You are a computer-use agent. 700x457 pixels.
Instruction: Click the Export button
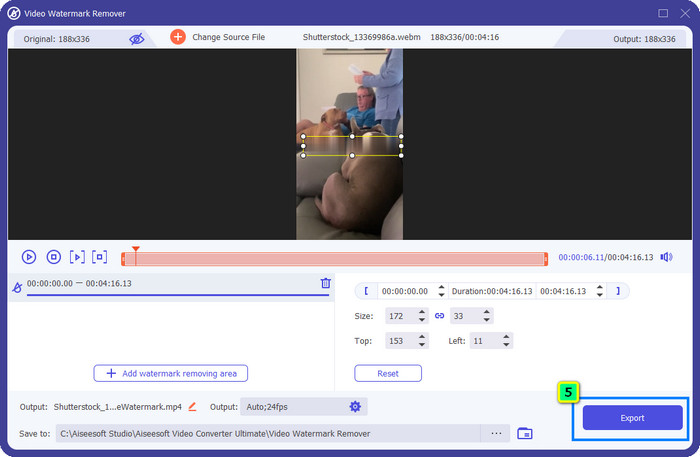(631, 418)
